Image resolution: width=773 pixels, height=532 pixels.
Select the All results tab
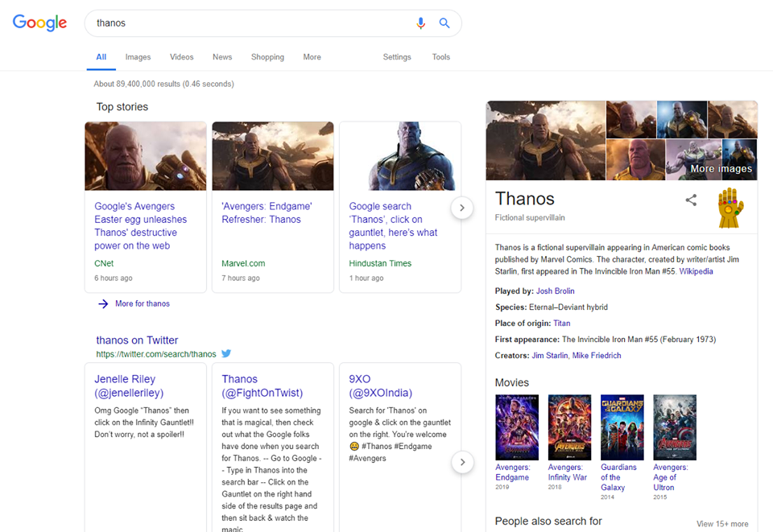coord(101,57)
